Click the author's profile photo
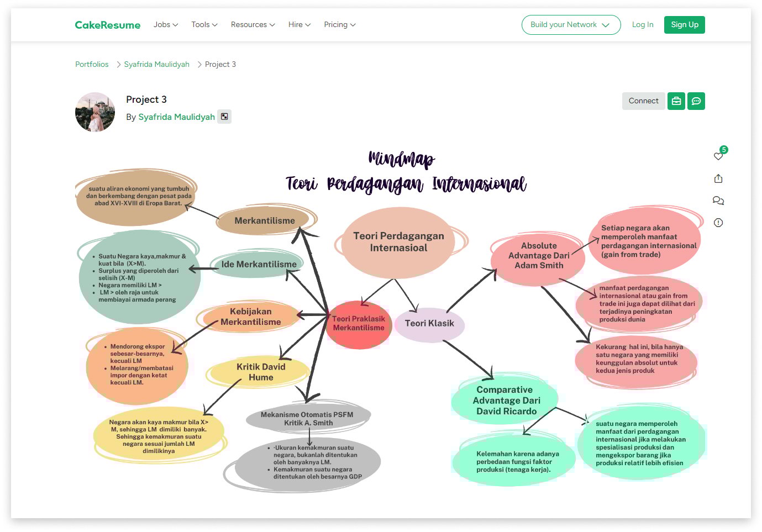Screen dimensions: 762x532 coord(94,112)
